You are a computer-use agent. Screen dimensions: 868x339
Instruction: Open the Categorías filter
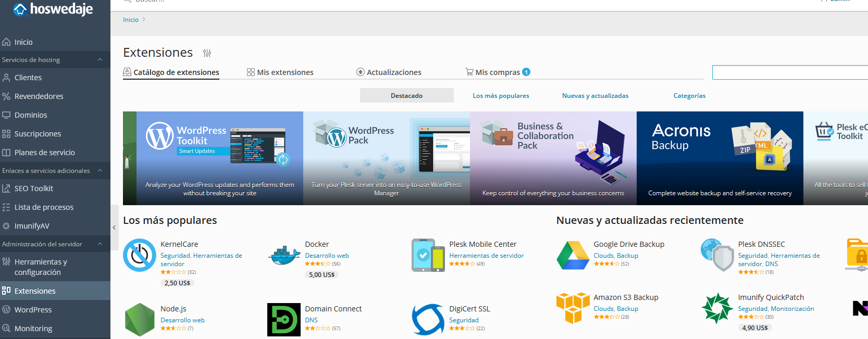click(689, 96)
